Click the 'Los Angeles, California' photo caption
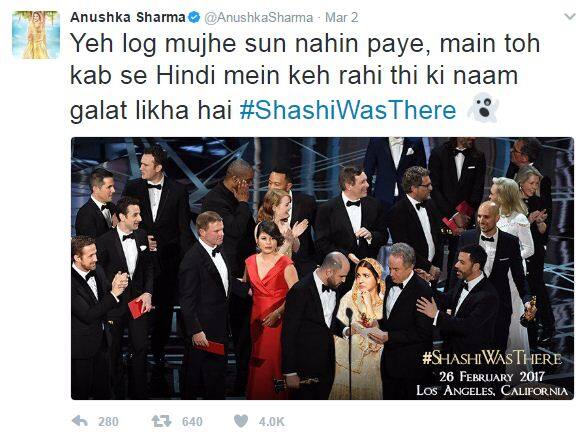Image resolution: width=586 pixels, height=437 pixels. tap(492, 391)
